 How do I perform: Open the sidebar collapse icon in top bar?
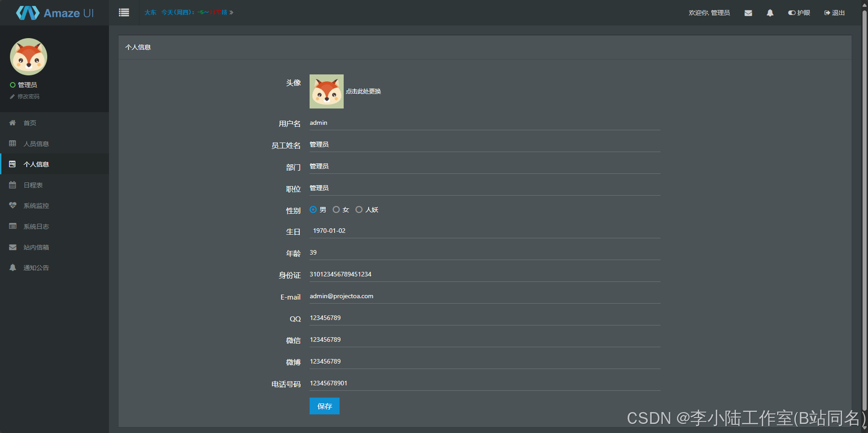(x=123, y=12)
